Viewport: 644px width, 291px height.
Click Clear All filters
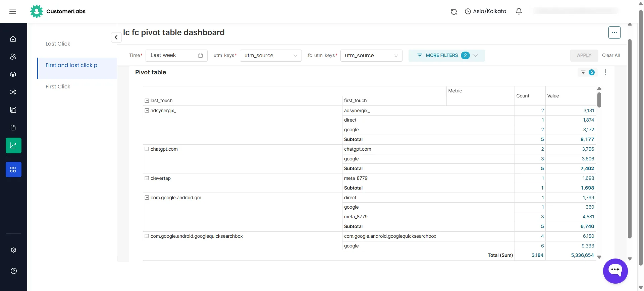point(610,56)
